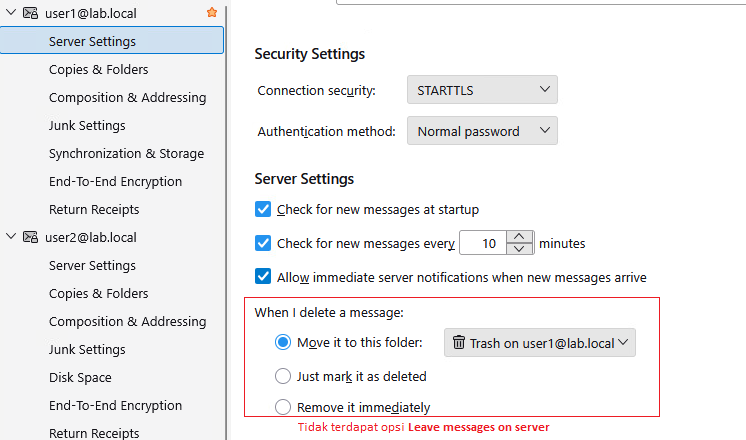
Task: Open Copies & Folders under user1@lab.local
Action: 98,70
